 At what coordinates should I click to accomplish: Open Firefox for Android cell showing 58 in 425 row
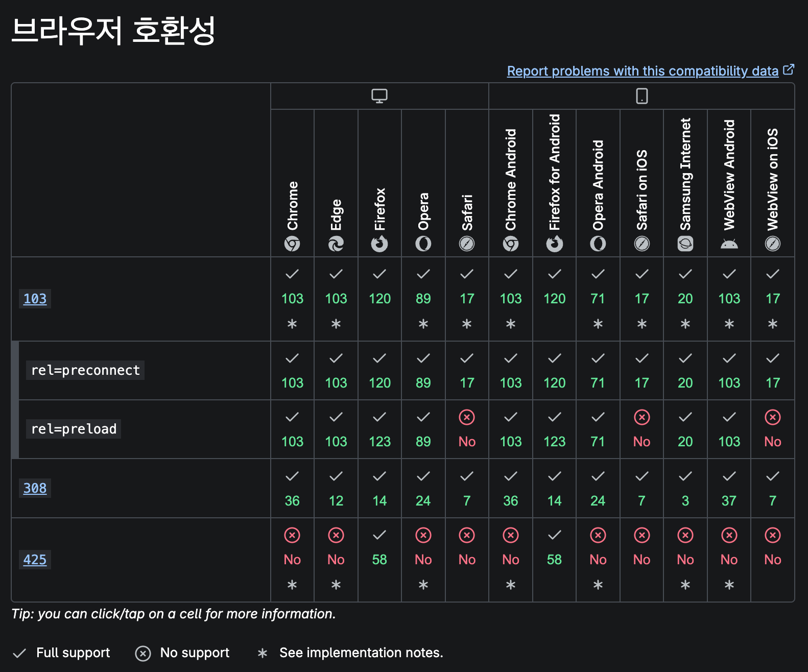click(555, 560)
